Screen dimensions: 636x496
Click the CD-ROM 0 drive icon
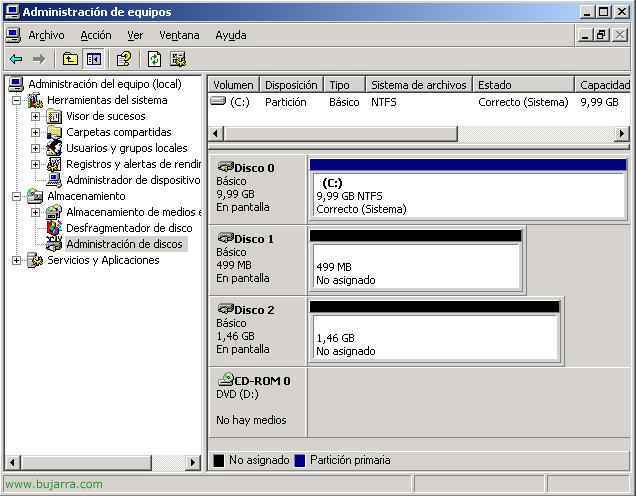[x=226, y=379]
